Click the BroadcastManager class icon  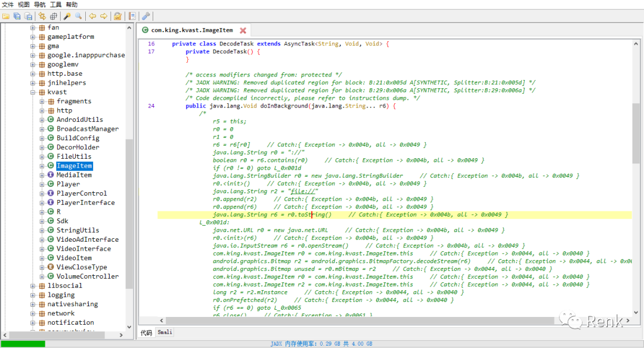coord(51,129)
